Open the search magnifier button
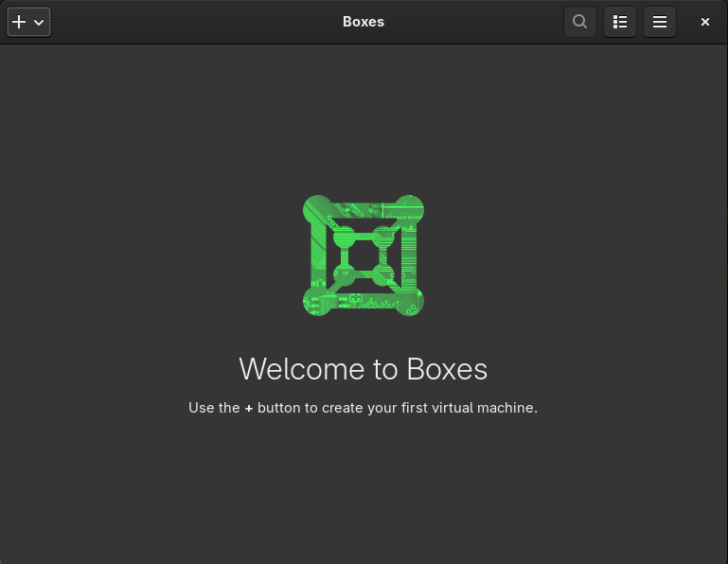This screenshot has width=728, height=564. (x=580, y=22)
